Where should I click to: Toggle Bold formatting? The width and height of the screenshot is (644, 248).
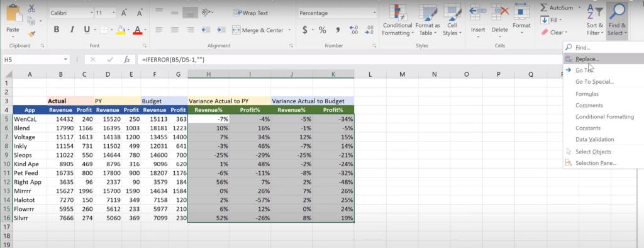[x=57, y=30]
